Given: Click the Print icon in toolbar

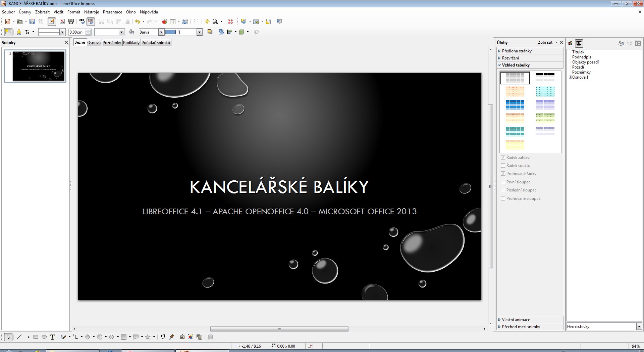Looking at the screenshot, I should coord(71,21).
